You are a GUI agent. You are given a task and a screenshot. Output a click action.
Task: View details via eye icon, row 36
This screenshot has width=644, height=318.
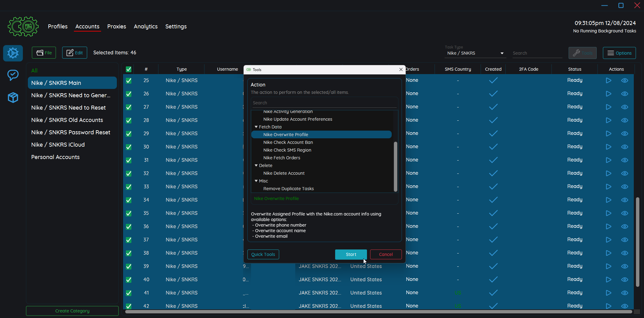(x=625, y=227)
